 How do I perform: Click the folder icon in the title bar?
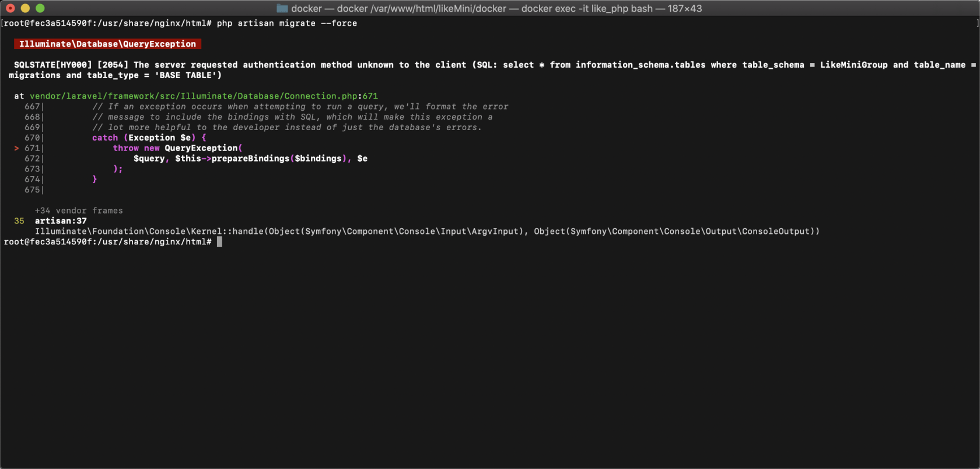click(282, 8)
